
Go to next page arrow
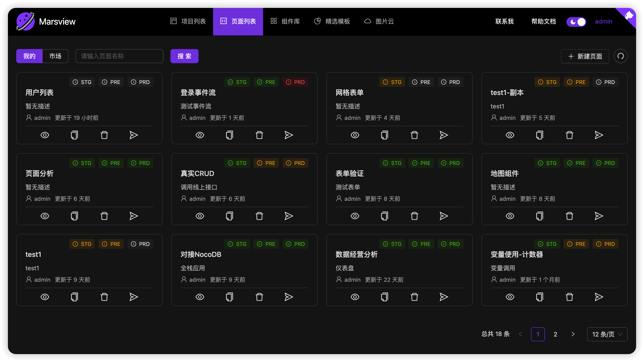[573, 334]
